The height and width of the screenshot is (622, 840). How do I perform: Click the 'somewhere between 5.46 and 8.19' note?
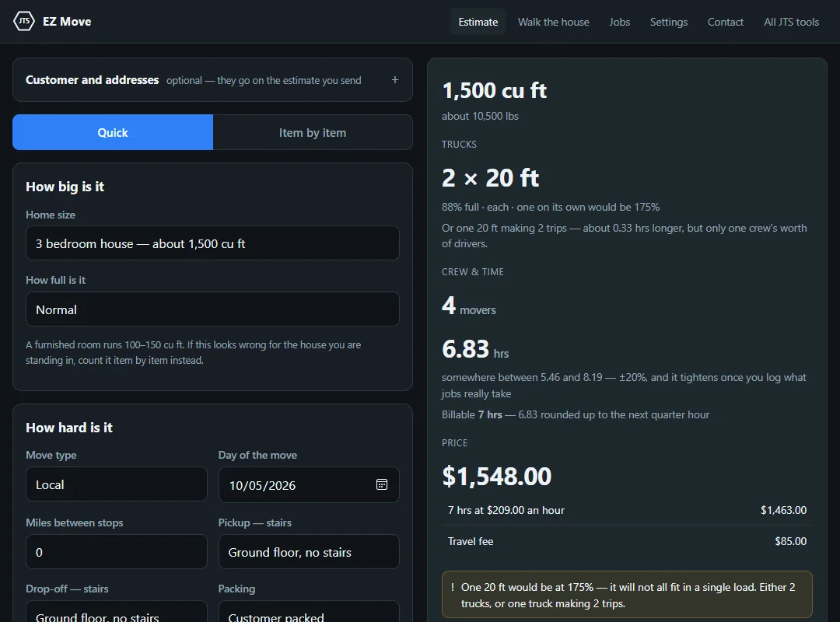(624, 385)
